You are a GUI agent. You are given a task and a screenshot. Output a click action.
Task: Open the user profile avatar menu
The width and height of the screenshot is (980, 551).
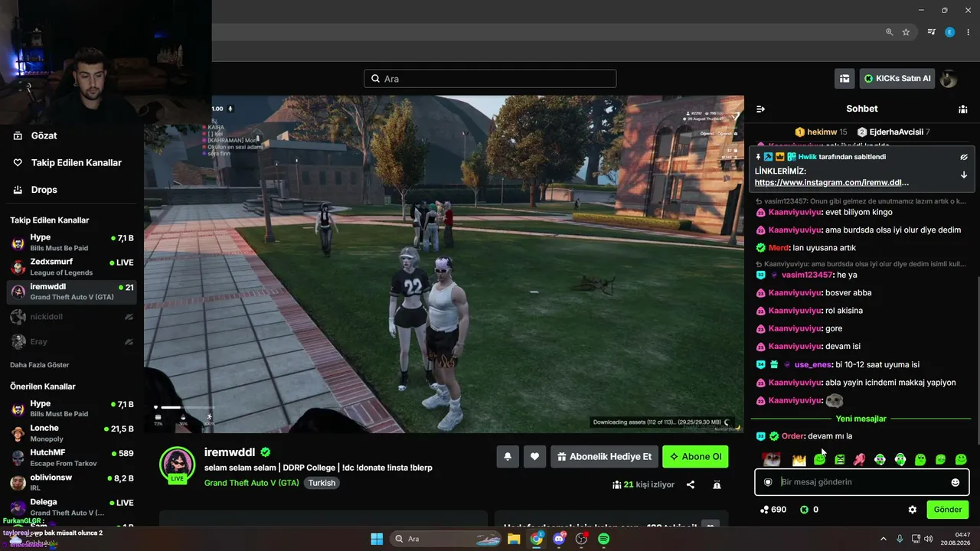tap(949, 78)
